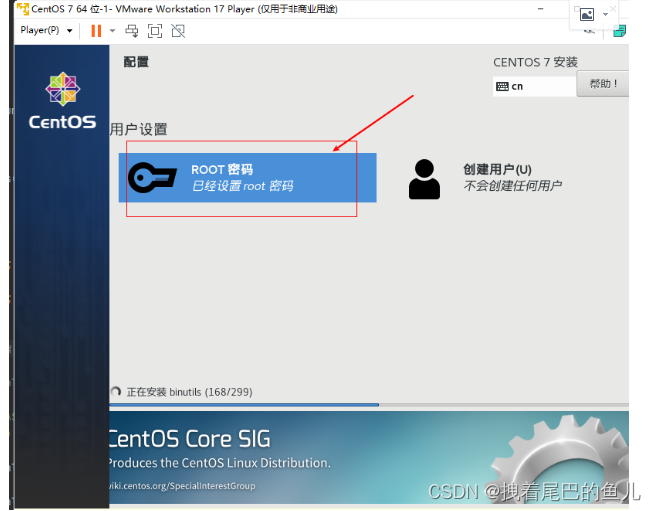This screenshot has height=511, width=656.
Task: Click the '用户设置' section heading
Action: (x=139, y=129)
